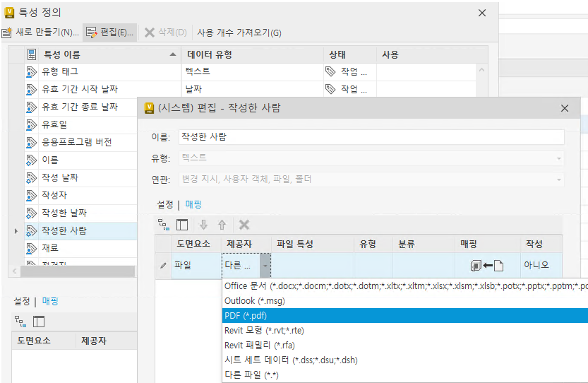The height and width of the screenshot is (383, 588).
Task: Click the 삭제(D) toolbar button
Action: point(165,33)
